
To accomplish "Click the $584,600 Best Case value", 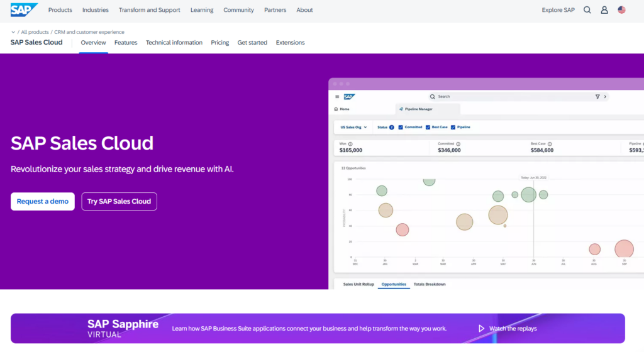I will tap(542, 150).
